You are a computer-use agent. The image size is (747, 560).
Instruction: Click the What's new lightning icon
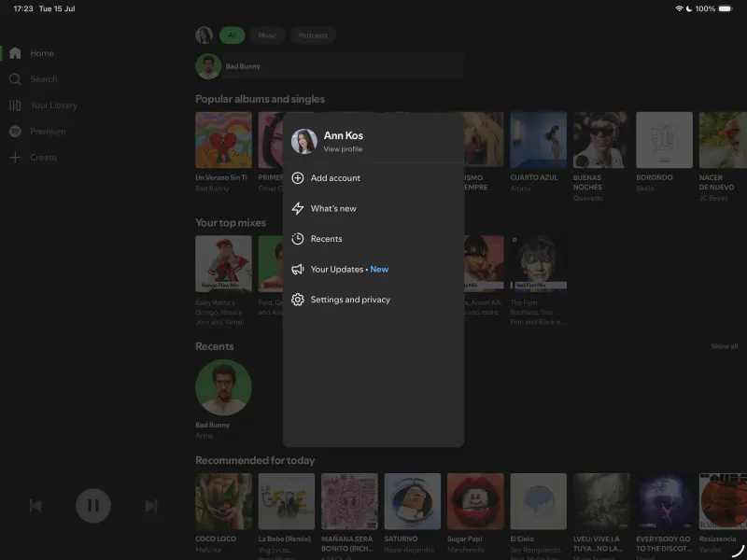pos(298,209)
